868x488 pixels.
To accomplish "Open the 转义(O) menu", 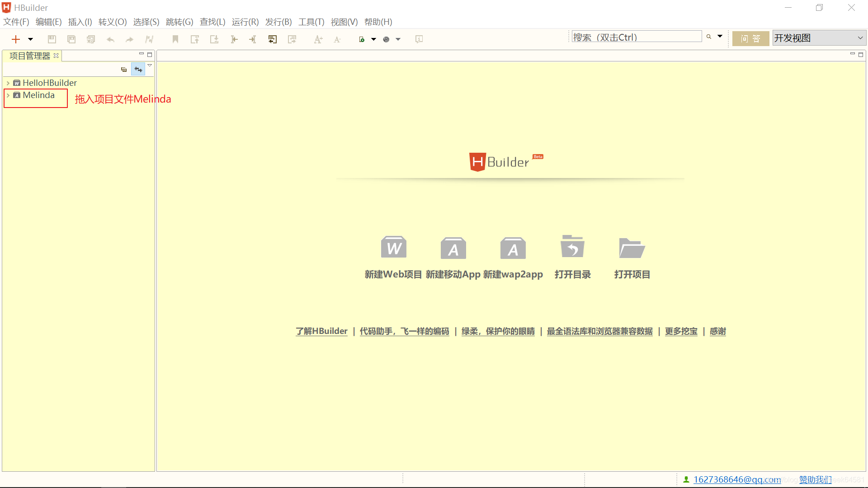I will (113, 22).
